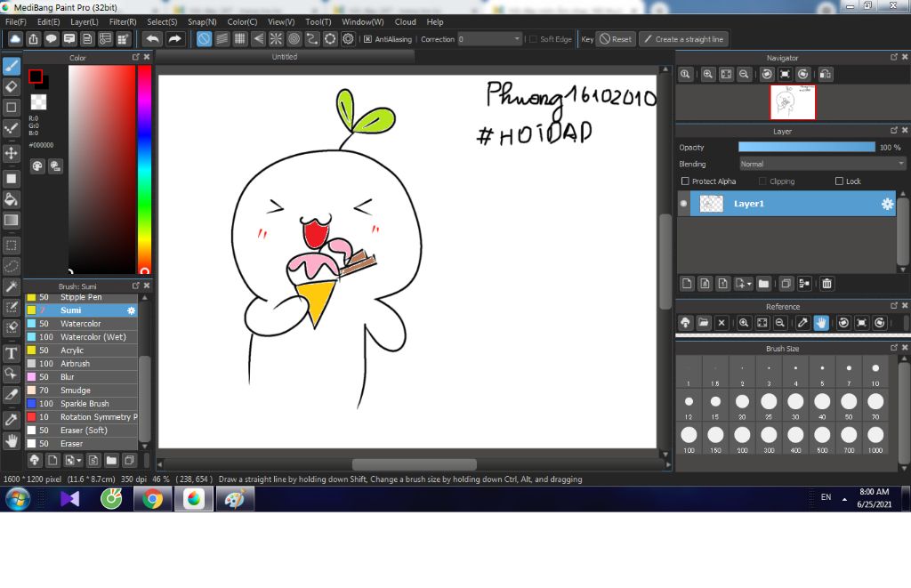Open the Cloud menu
Image resolution: width=911 pixels, height=588 pixels.
click(405, 21)
